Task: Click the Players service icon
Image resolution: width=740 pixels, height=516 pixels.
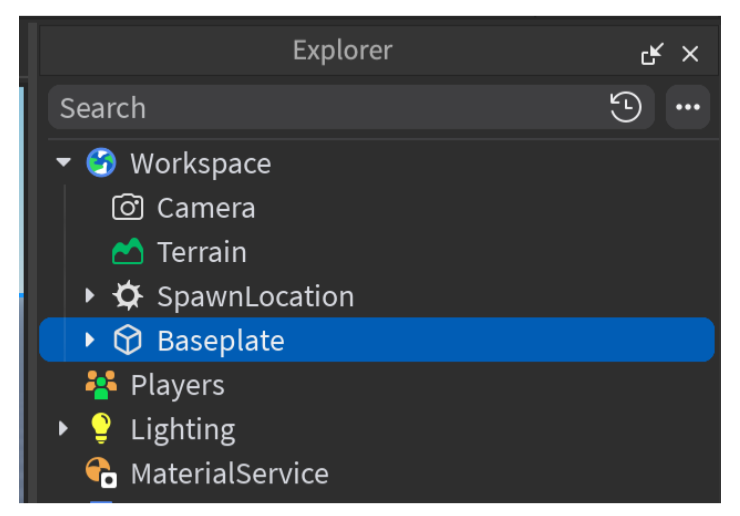Action: coord(101,385)
